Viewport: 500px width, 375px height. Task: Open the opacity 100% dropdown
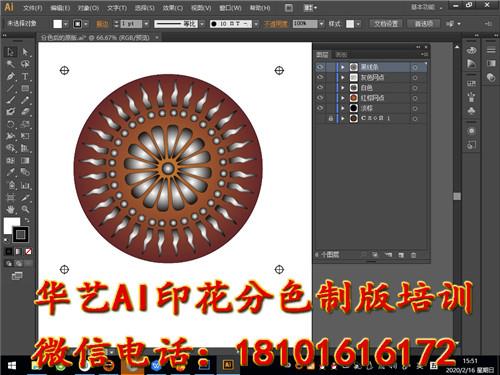tap(321, 24)
